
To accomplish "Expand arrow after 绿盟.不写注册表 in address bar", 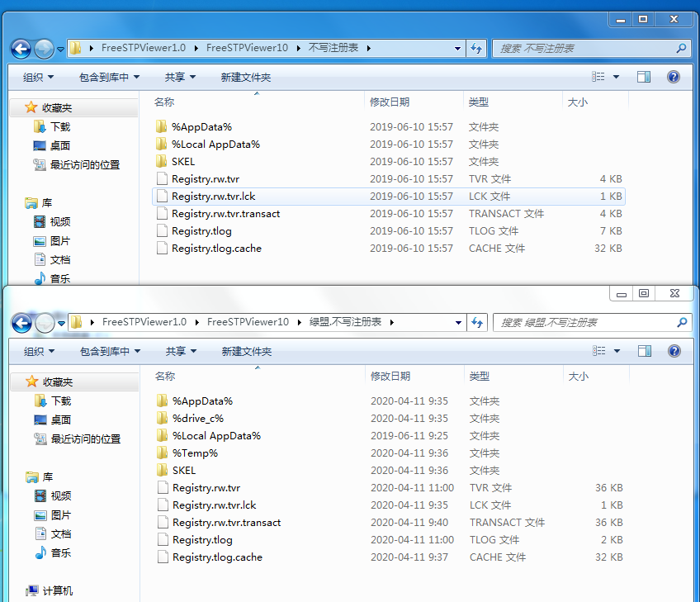I will 391,322.
